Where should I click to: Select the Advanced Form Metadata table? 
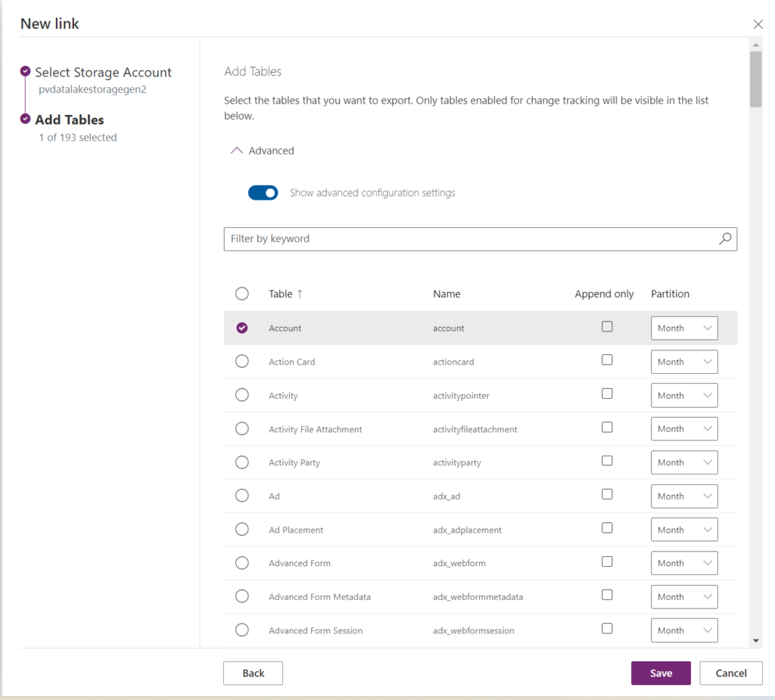tap(241, 596)
